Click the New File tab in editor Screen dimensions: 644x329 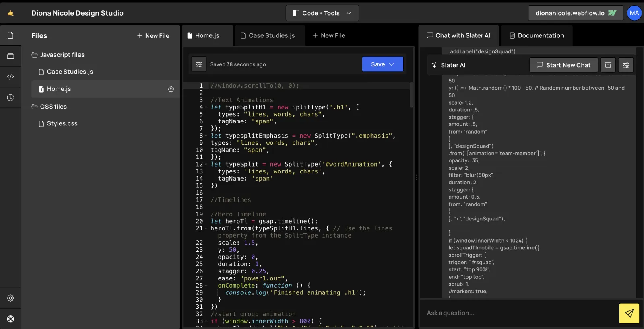[x=329, y=35]
